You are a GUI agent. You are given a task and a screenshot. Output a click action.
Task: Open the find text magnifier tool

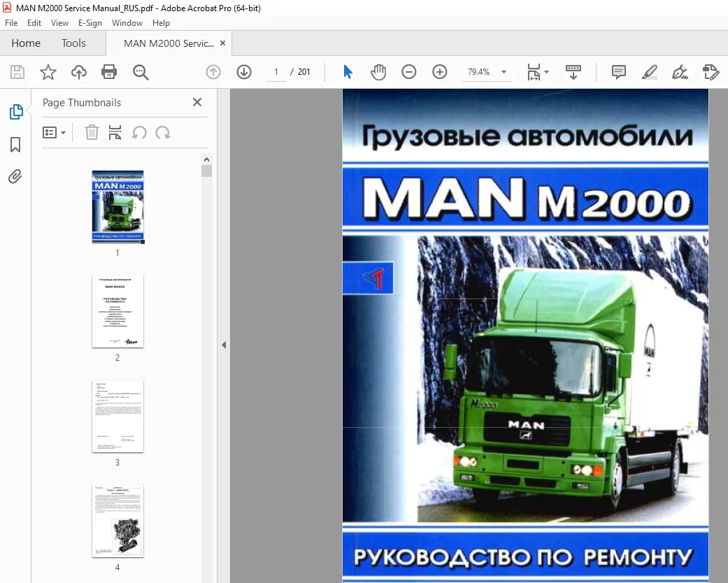[x=140, y=72]
